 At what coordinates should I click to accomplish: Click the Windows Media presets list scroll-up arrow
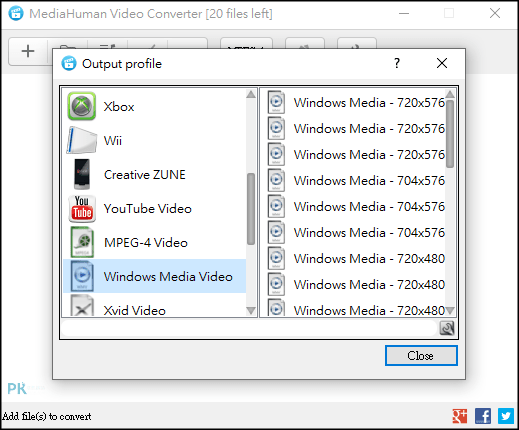[450, 94]
